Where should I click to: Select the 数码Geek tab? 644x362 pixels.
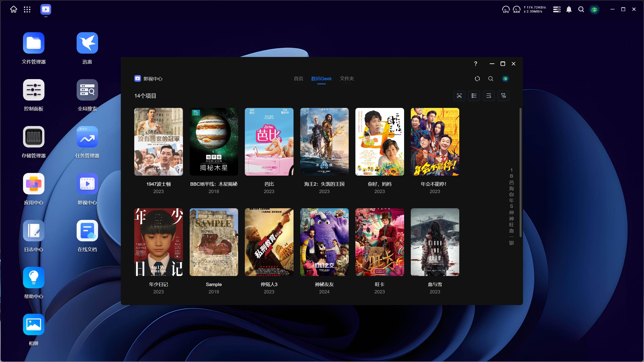click(321, 79)
